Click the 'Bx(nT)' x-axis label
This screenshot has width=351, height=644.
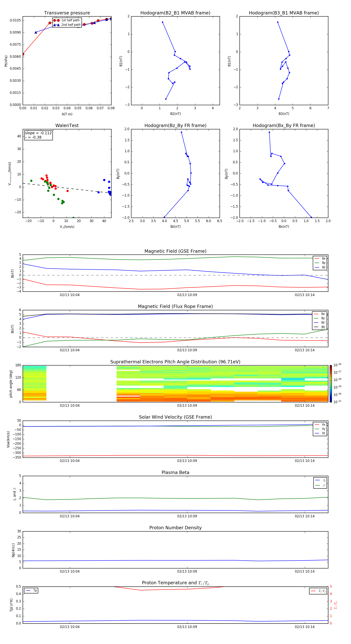[x=284, y=227]
